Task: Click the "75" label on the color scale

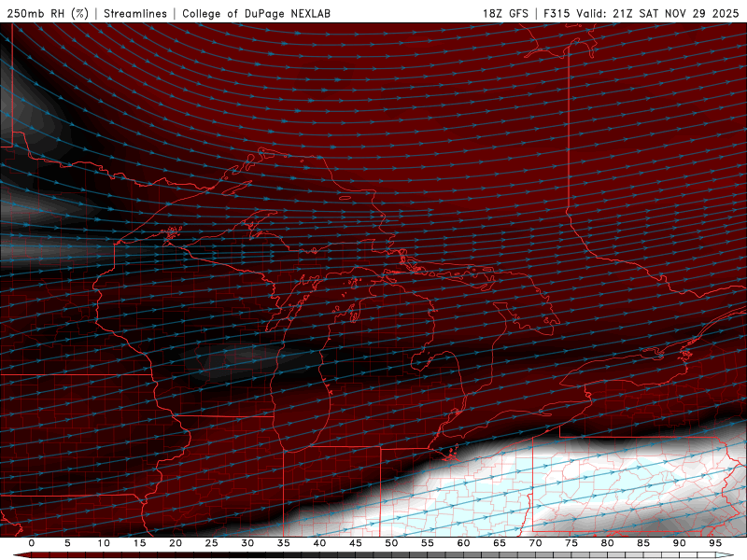Action: click(x=571, y=543)
